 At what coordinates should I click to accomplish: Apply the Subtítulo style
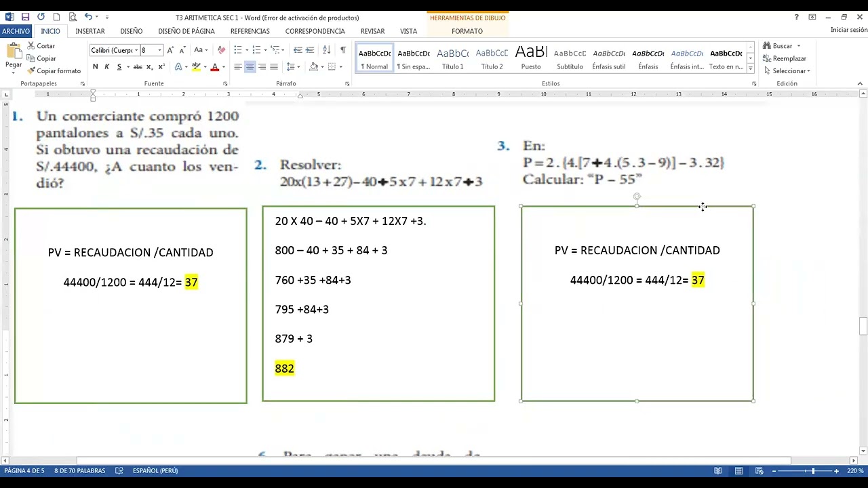point(570,58)
